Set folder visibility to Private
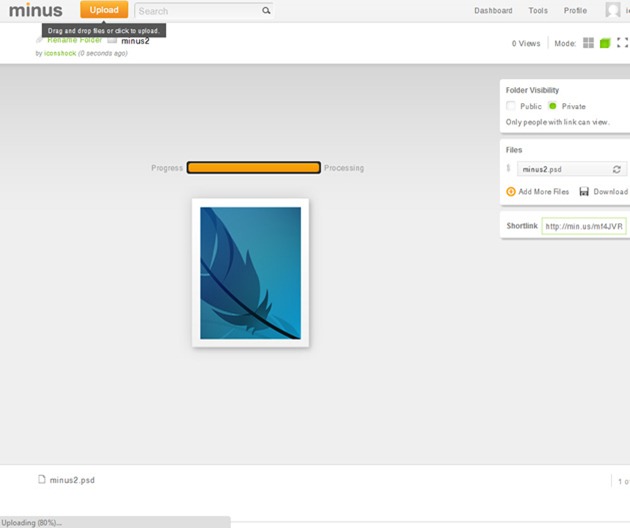 tap(553, 106)
